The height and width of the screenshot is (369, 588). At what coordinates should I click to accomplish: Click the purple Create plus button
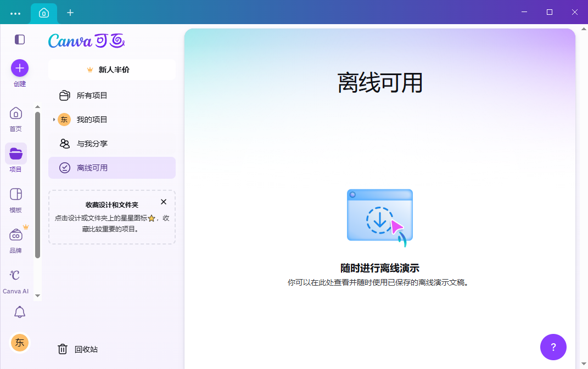pos(20,68)
